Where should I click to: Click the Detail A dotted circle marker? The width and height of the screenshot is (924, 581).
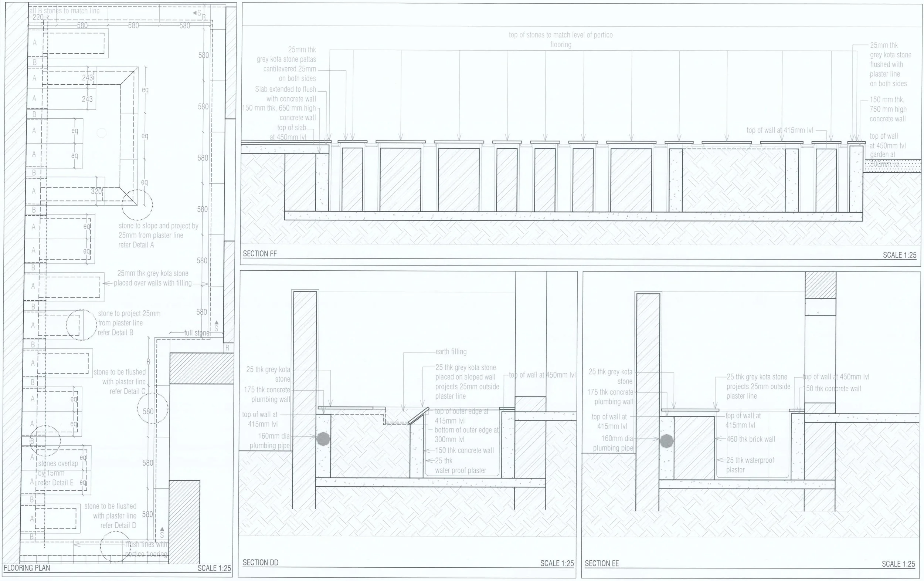tap(137, 205)
